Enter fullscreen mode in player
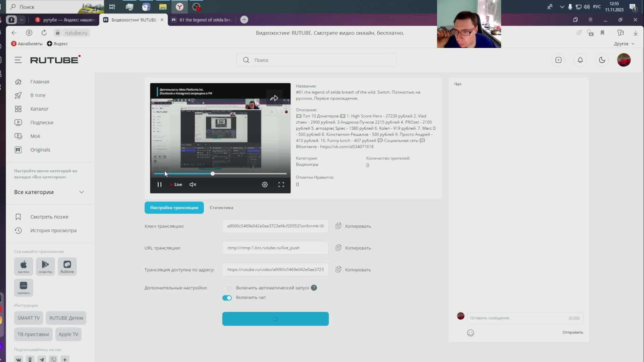 (x=281, y=185)
